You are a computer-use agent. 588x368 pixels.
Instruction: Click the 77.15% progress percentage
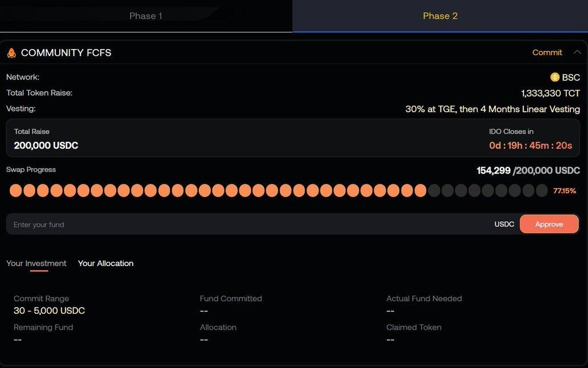[565, 191]
